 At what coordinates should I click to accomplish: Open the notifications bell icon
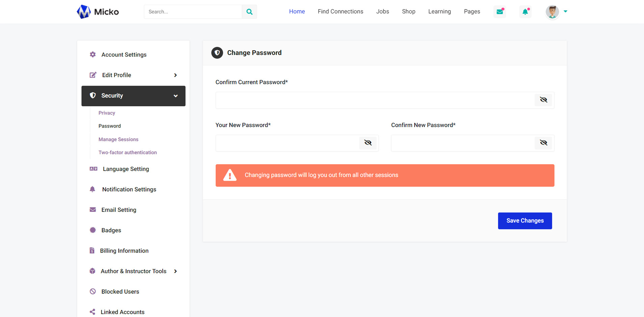(525, 12)
